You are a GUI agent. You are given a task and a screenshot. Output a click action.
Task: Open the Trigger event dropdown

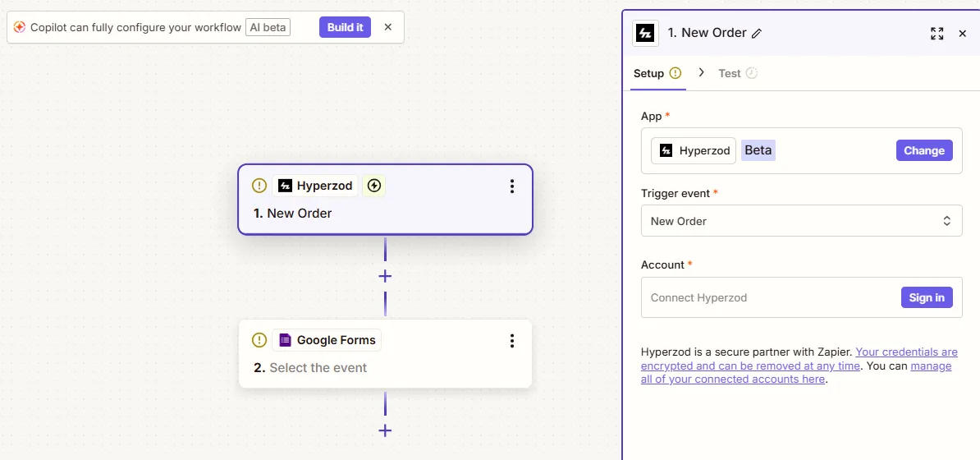[x=801, y=221]
